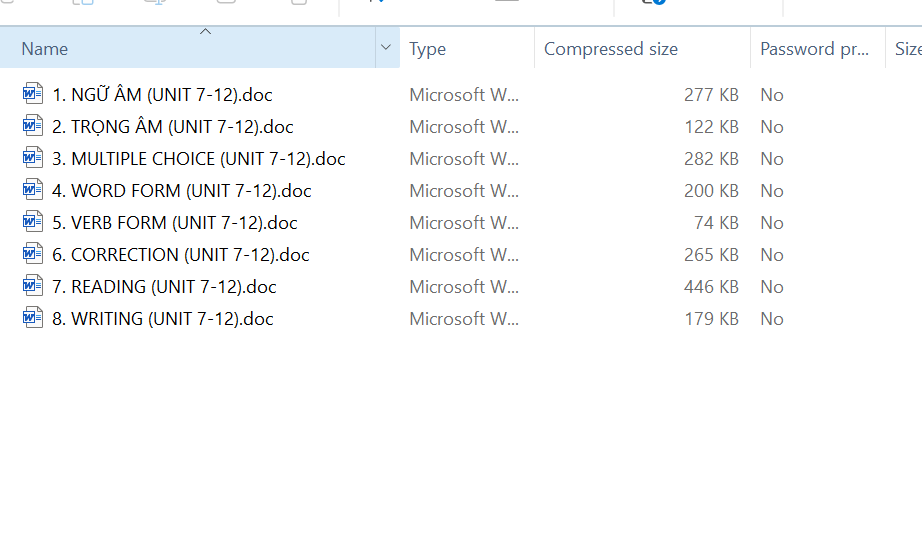Image resolution: width=922 pixels, height=556 pixels.
Task: Click the Type cell in the 1. NGỮ ÂM row
Action: pos(464,95)
